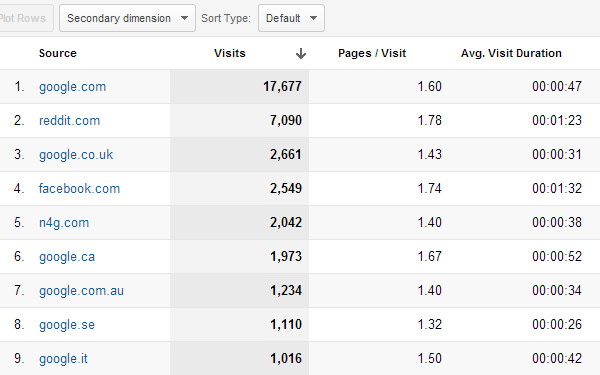
Task: Open the Secondary dimension dropdown
Action: pyautogui.click(x=127, y=18)
